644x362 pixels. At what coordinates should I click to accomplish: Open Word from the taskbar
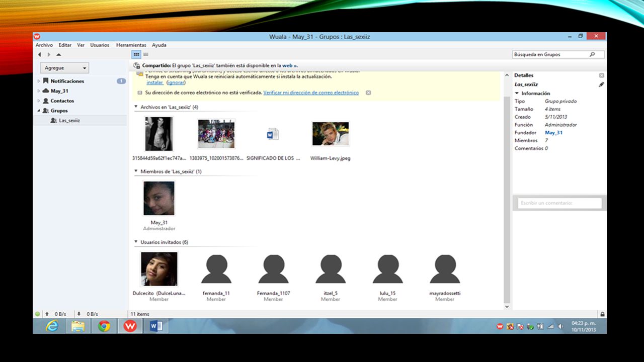156,326
